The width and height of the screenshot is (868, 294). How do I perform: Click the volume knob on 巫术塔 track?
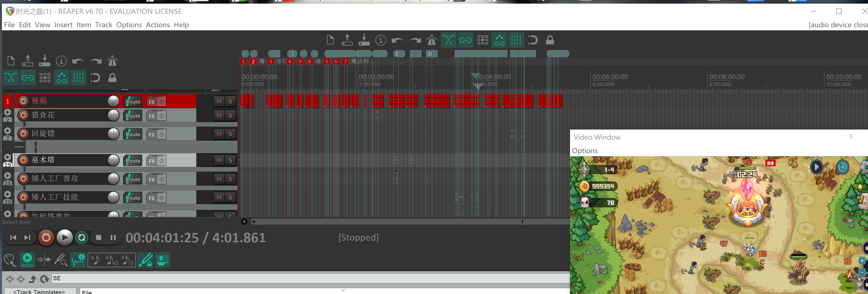point(113,160)
